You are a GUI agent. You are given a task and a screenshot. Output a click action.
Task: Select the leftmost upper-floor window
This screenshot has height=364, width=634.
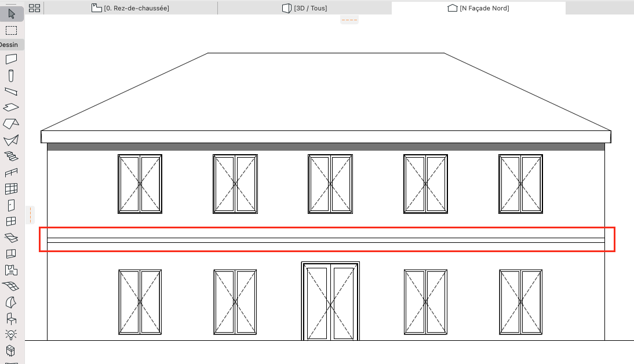[x=140, y=184]
